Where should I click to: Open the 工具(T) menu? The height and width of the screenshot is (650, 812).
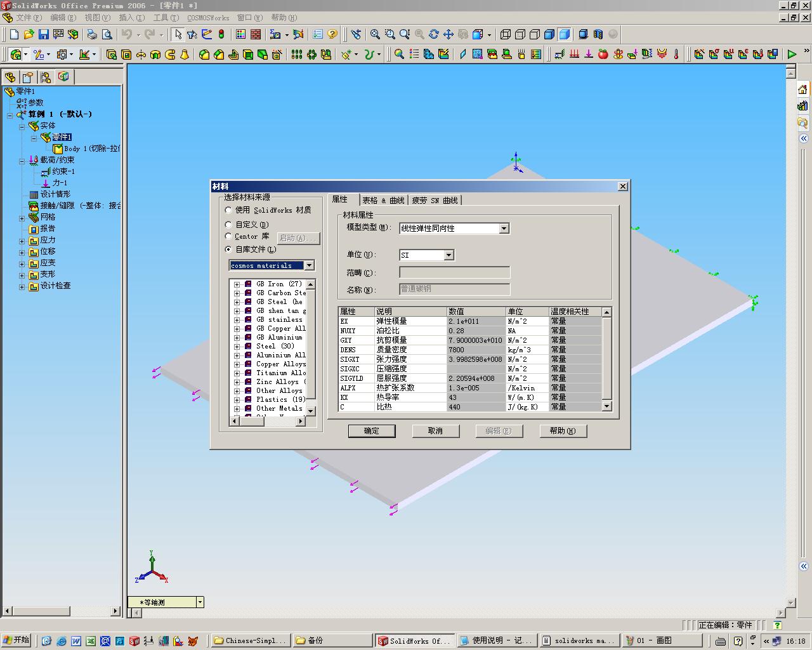point(166,18)
